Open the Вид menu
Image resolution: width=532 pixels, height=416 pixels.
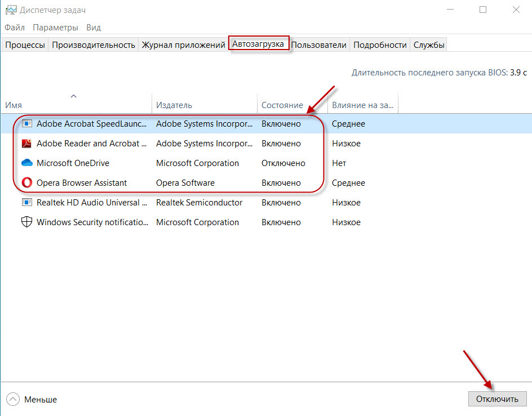[x=94, y=28]
